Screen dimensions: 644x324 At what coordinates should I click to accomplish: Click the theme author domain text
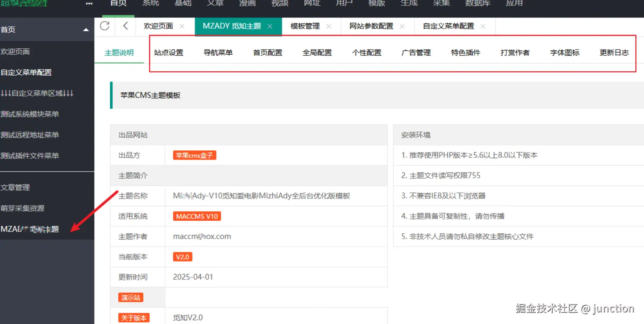pyautogui.click(x=202, y=237)
